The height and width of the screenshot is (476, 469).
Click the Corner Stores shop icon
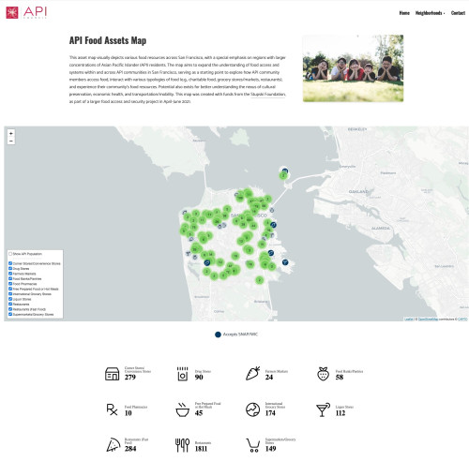pos(112,374)
